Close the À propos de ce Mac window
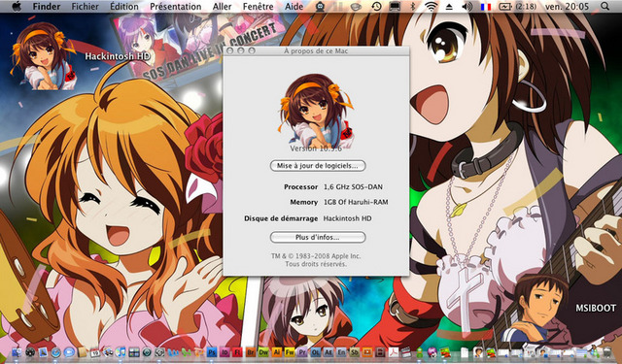 point(229,50)
